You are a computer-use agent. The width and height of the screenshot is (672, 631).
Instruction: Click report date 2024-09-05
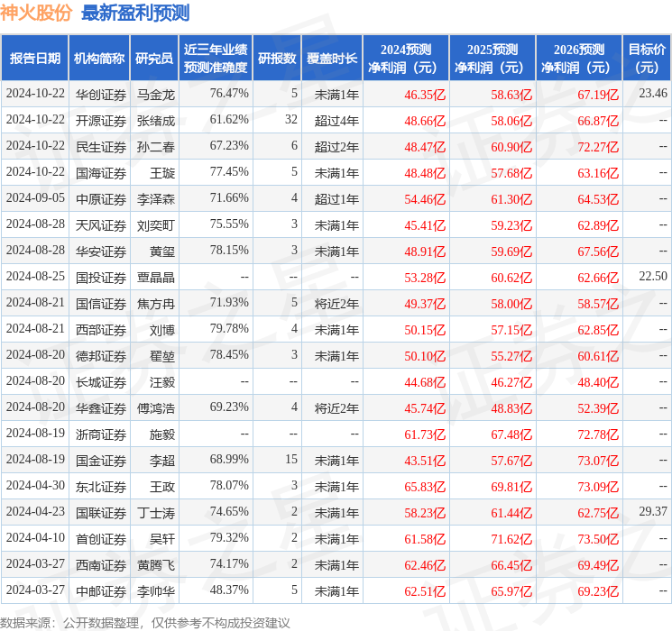pos(35,197)
